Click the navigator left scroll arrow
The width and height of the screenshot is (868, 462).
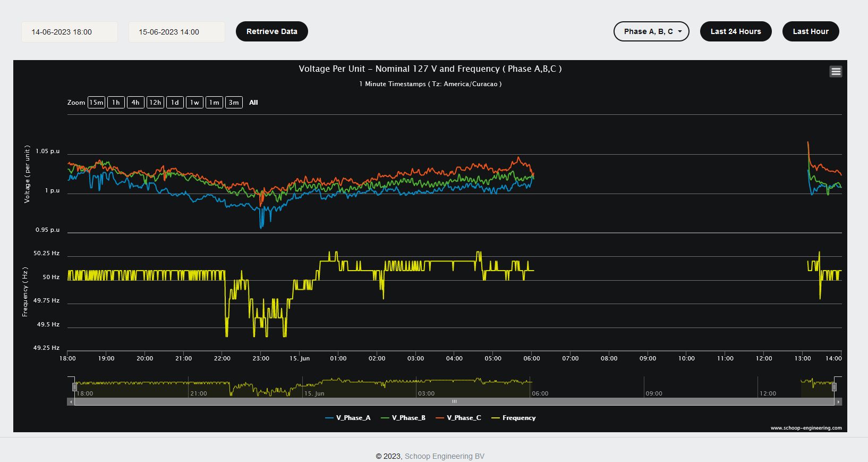71,402
